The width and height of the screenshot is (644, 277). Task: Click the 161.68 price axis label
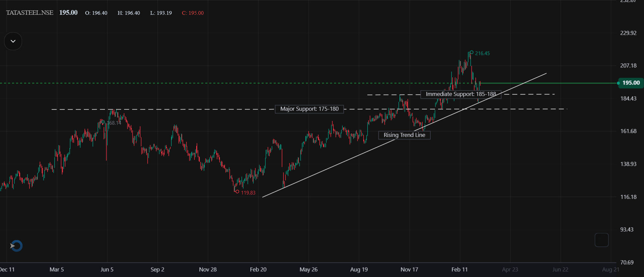pos(628,131)
